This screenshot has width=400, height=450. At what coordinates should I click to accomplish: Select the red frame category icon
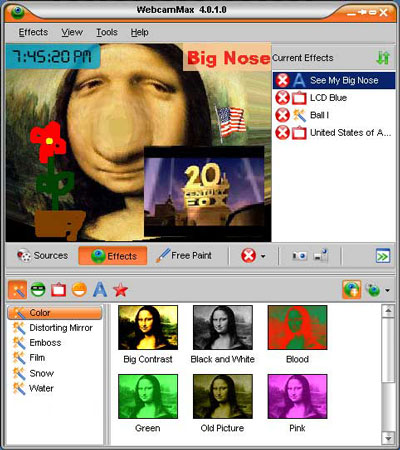click(59, 290)
